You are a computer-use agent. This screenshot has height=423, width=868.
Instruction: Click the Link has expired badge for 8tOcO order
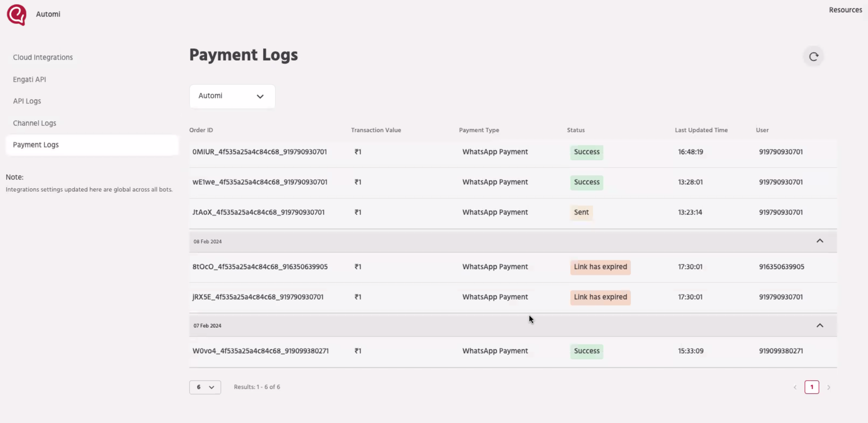600,267
